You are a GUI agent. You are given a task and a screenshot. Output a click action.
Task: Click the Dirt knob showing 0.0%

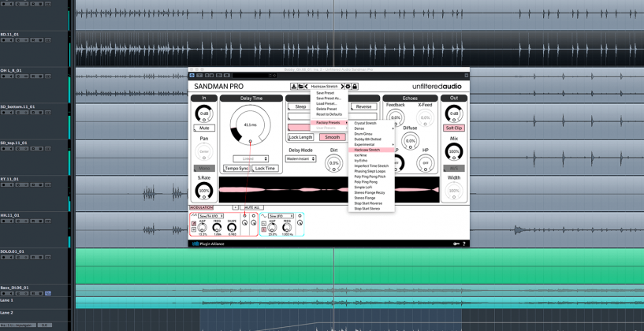coord(334,163)
